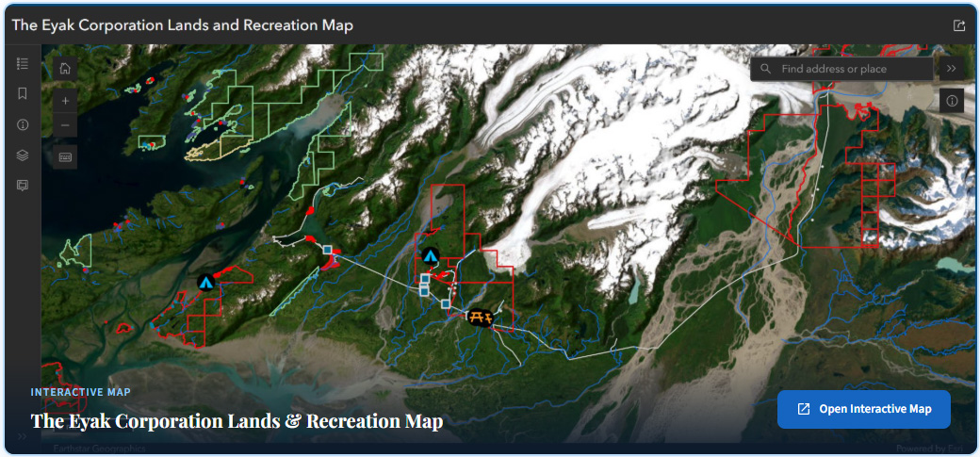Reset map to Home extent

pos(65,69)
